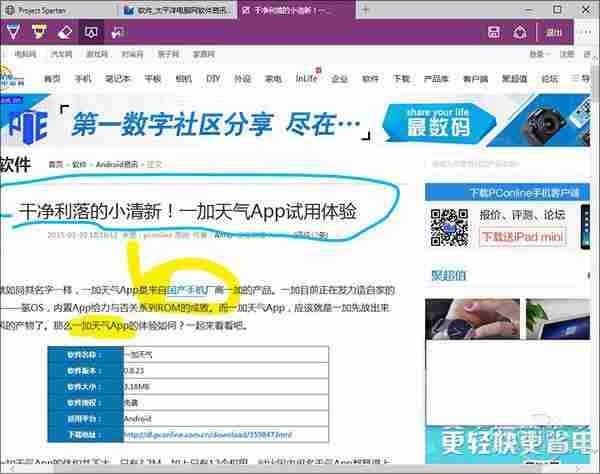Click the Android资讯 breadcrumb link

pos(118,164)
